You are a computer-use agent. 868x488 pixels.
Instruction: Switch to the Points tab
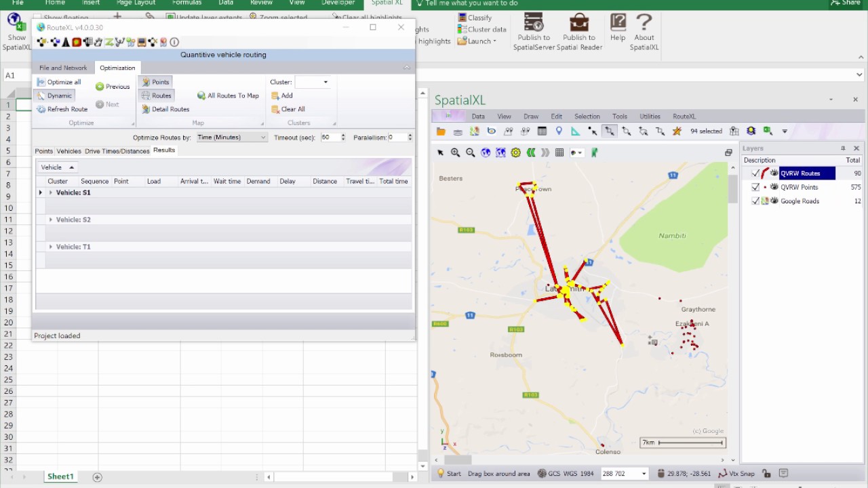44,151
